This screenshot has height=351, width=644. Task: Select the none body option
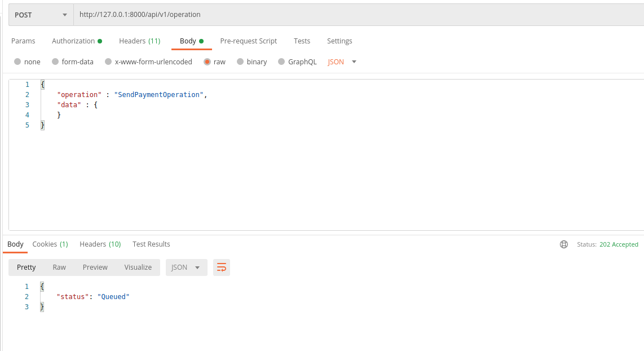27,62
